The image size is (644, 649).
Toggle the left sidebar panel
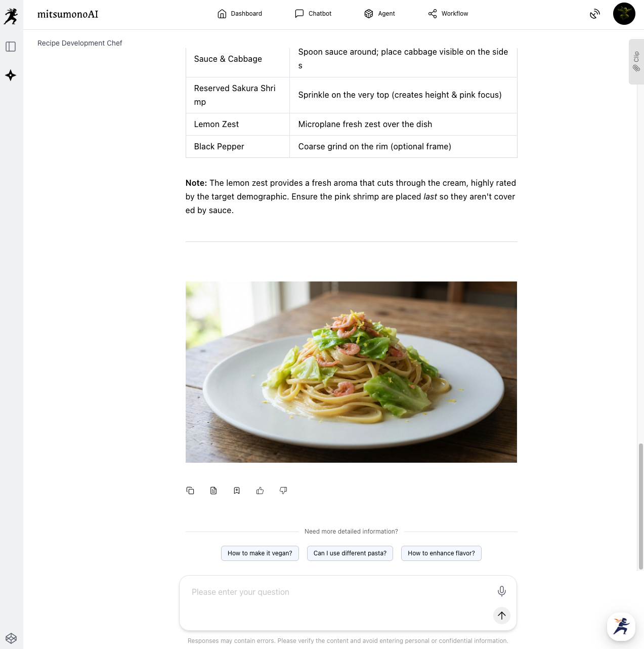pos(11,47)
